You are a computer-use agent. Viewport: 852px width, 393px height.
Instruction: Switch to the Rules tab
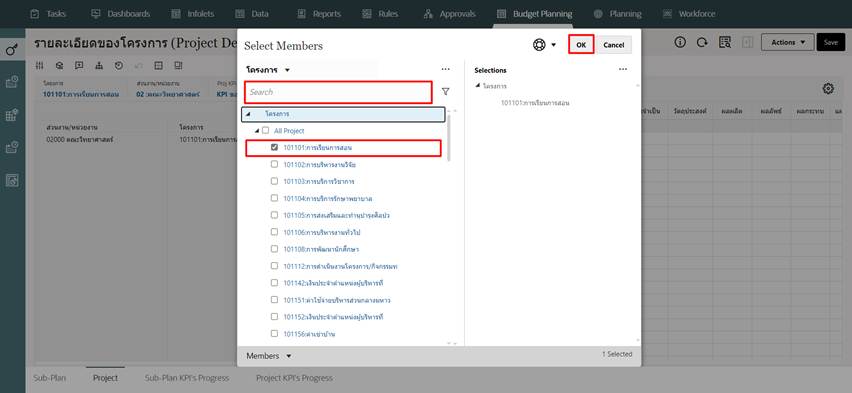[x=380, y=14]
